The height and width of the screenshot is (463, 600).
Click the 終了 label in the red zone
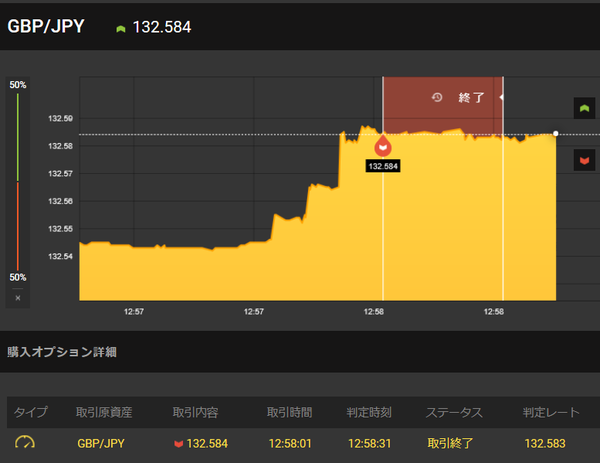471,98
